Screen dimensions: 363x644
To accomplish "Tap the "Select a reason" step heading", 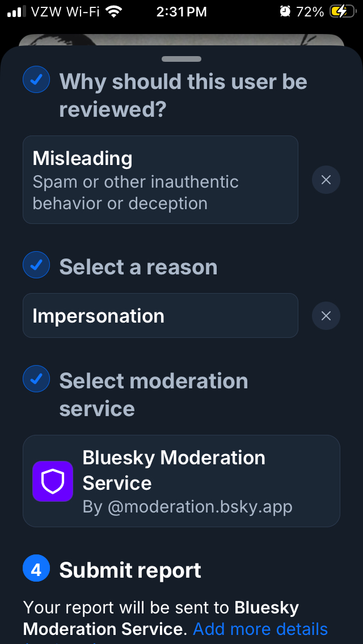I will pyautogui.click(x=138, y=266).
